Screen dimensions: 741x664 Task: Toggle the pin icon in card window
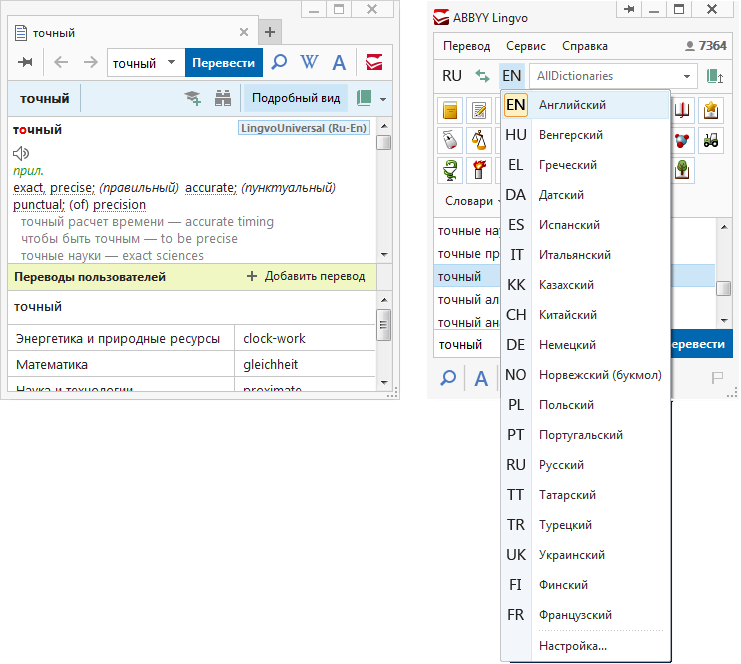pos(25,62)
